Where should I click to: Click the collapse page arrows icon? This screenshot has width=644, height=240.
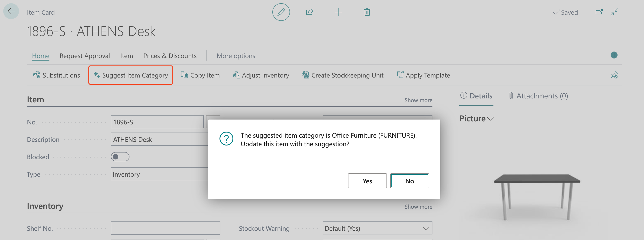(614, 12)
